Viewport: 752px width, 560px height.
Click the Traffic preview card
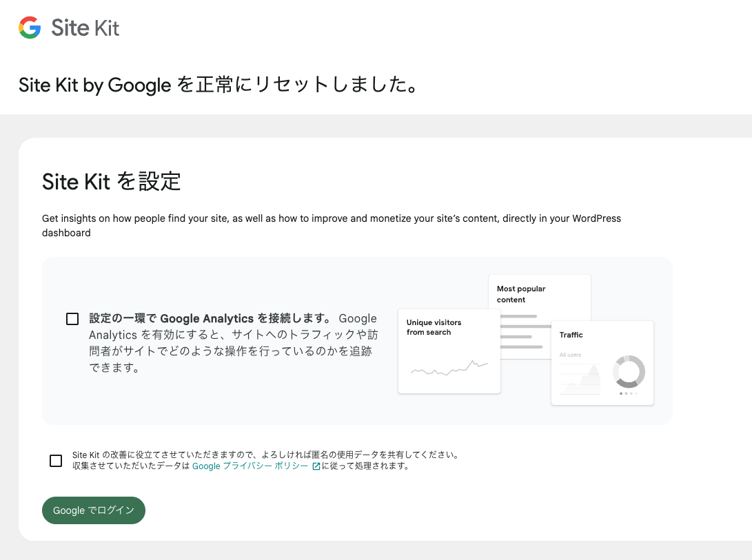pos(602,363)
